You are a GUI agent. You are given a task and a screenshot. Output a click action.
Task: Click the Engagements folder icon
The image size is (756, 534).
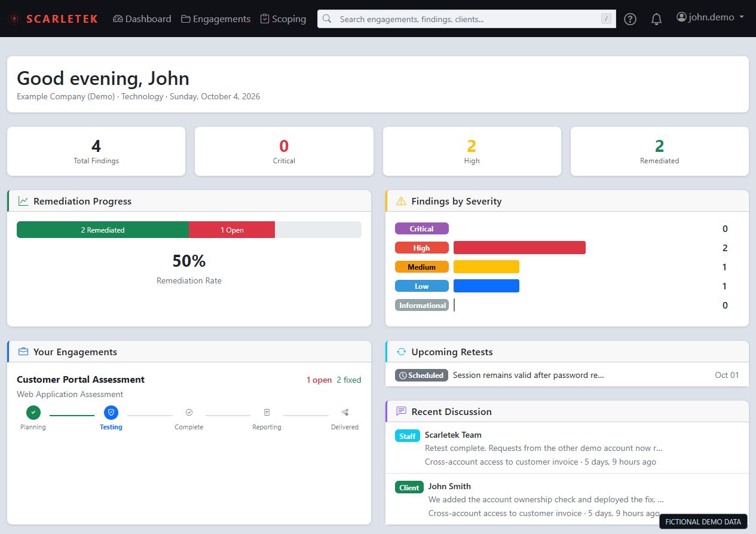(186, 19)
